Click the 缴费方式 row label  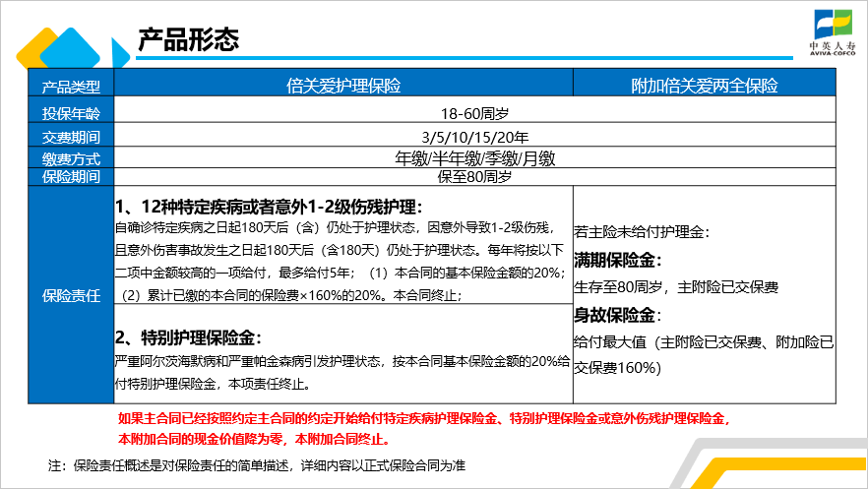(x=71, y=159)
